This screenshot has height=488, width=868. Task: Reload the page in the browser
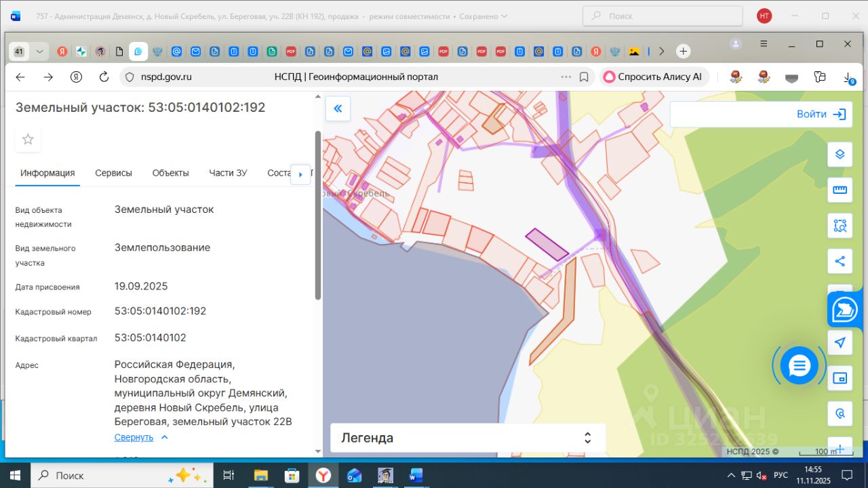click(x=104, y=77)
